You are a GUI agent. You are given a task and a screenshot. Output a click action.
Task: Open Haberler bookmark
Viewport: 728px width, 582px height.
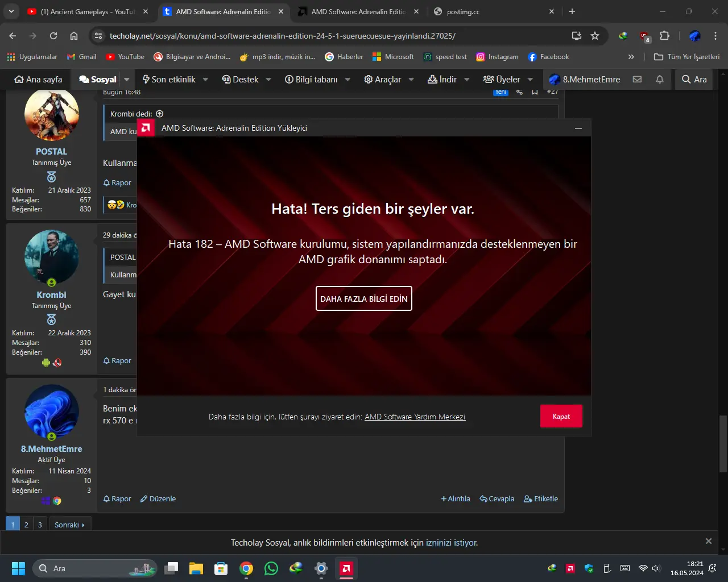click(x=344, y=57)
